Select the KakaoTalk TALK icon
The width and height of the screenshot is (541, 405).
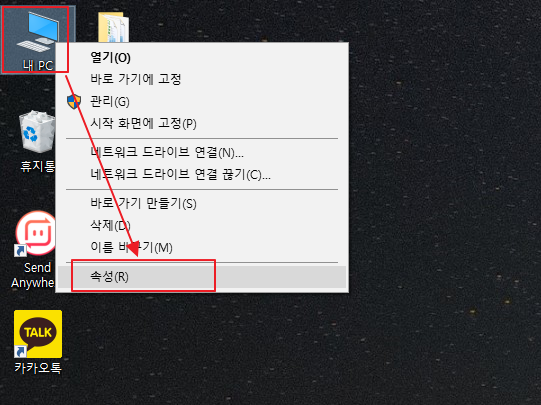click(38, 334)
